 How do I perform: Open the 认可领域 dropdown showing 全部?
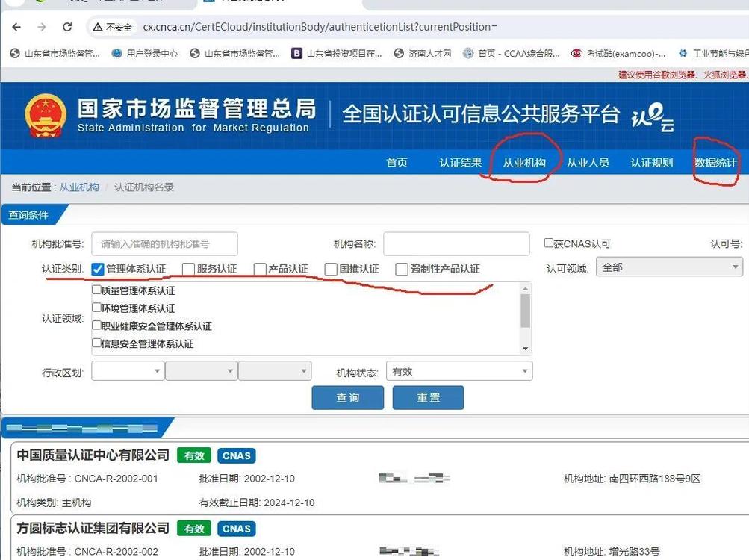669,267
